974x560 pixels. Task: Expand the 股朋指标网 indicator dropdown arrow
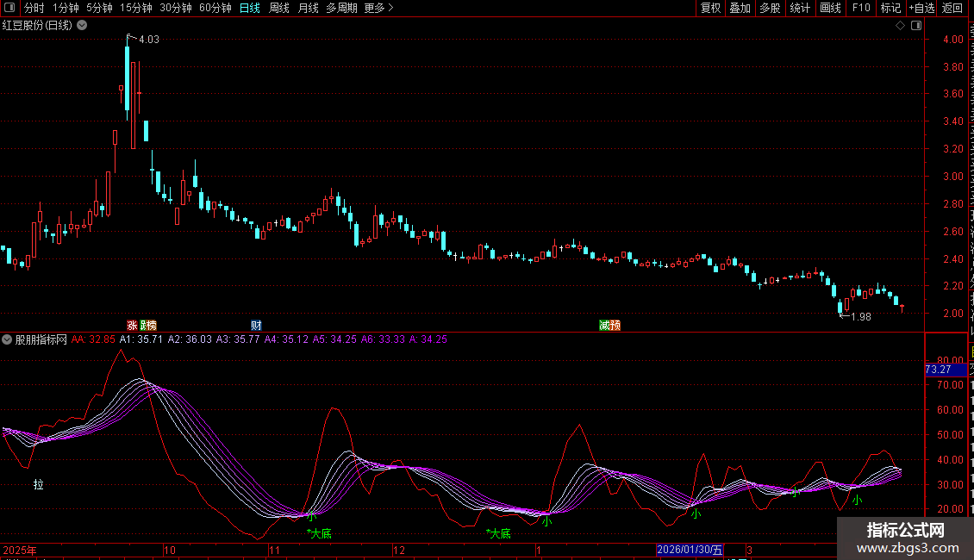(7, 339)
